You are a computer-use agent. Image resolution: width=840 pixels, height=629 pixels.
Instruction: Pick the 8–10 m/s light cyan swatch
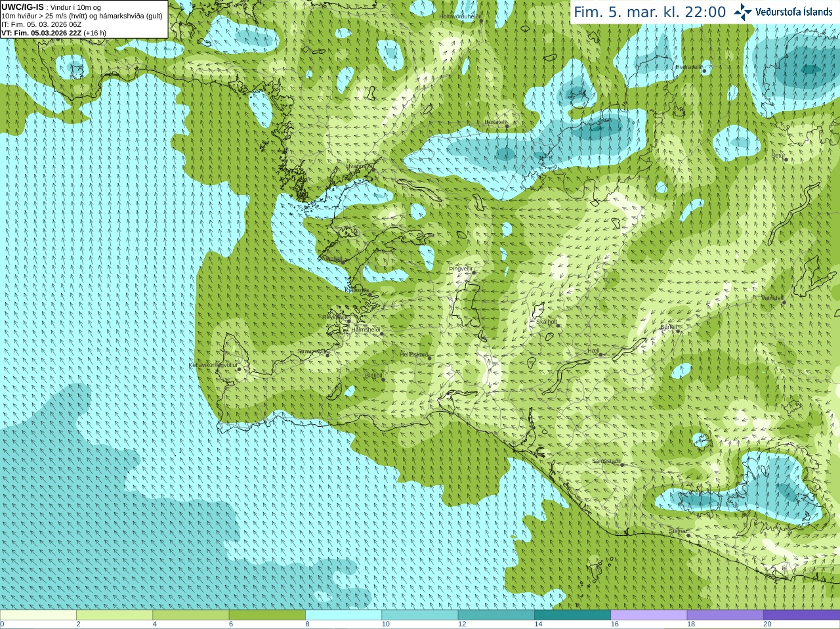coord(343,615)
